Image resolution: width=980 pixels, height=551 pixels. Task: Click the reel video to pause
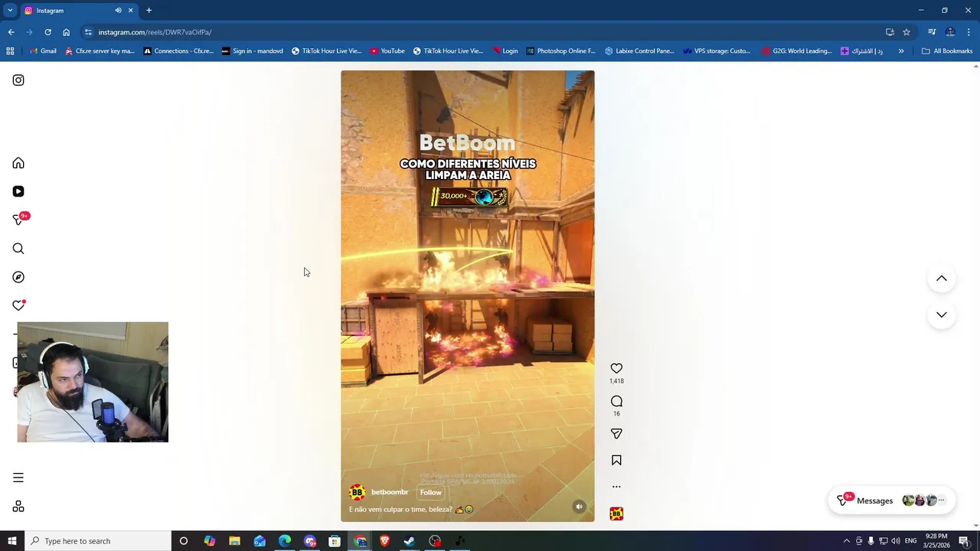point(467,296)
